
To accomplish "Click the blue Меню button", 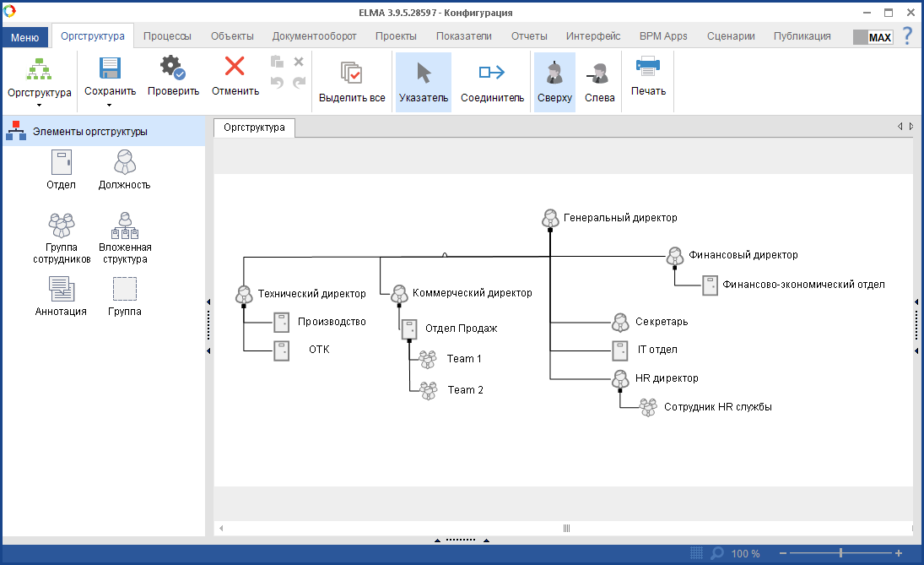I will point(24,37).
